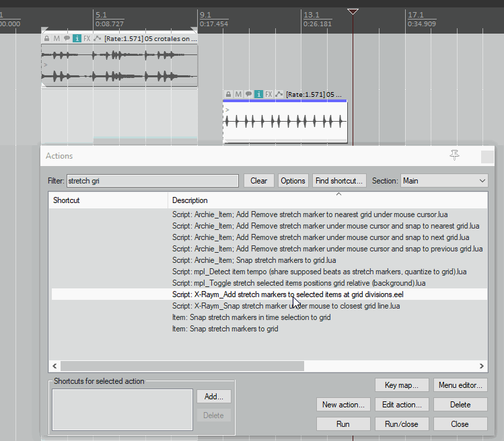Open properties icon on first crotales item

point(77,39)
